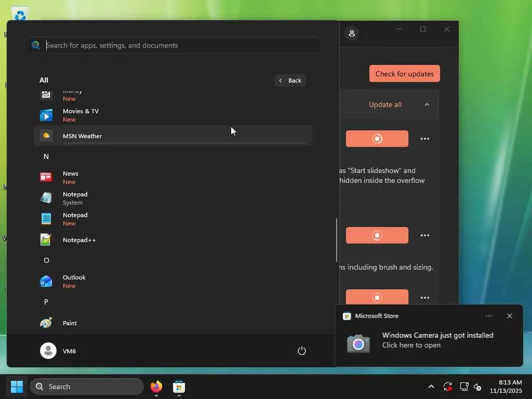Jump to letter P section header
This screenshot has height=399, width=532.
[46, 302]
